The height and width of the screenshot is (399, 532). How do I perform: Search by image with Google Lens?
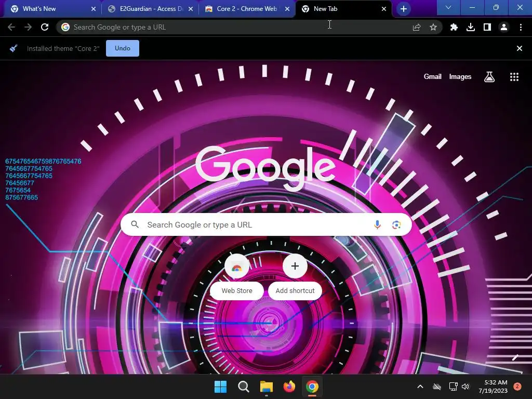pyautogui.click(x=396, y=224)
